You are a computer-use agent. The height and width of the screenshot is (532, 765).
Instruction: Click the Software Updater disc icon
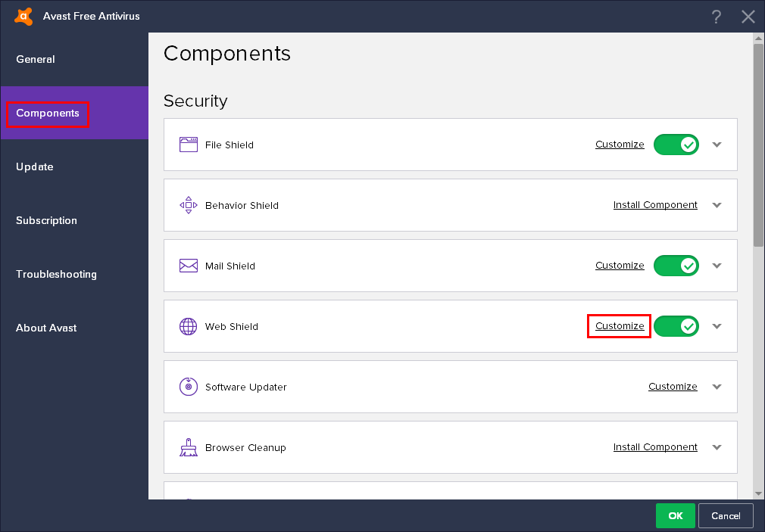(189, 387)
